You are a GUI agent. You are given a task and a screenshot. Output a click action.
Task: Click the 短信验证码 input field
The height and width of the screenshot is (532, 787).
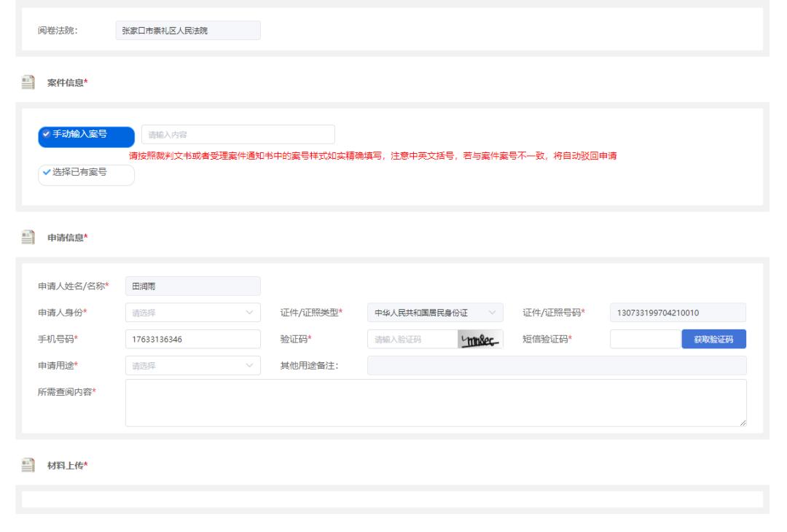click(645, 340)
